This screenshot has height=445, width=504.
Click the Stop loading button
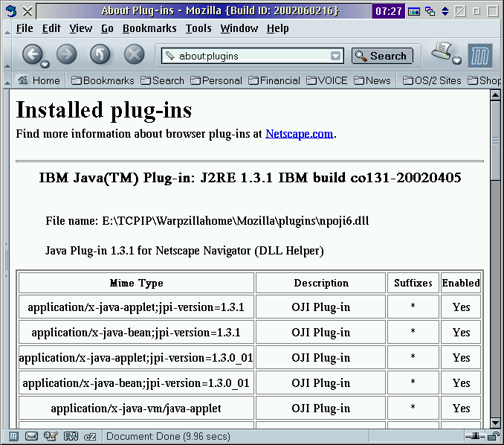[x=134, y=54]
